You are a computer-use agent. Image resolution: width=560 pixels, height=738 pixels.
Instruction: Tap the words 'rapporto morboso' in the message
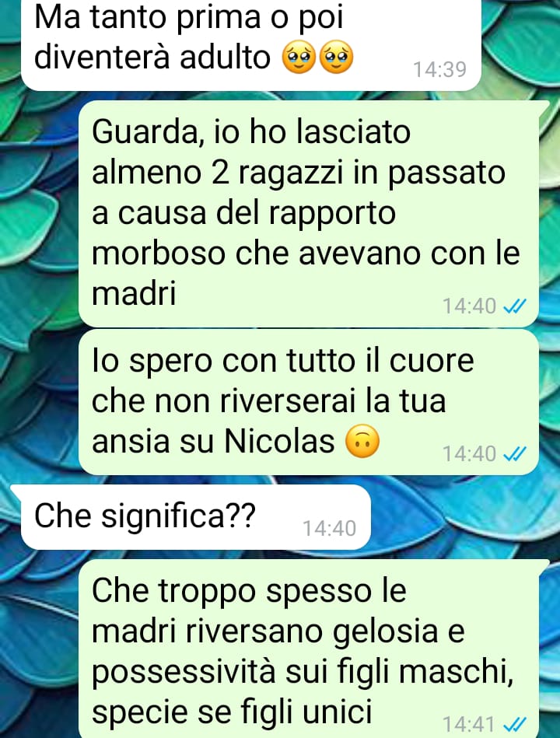[243, 233]
